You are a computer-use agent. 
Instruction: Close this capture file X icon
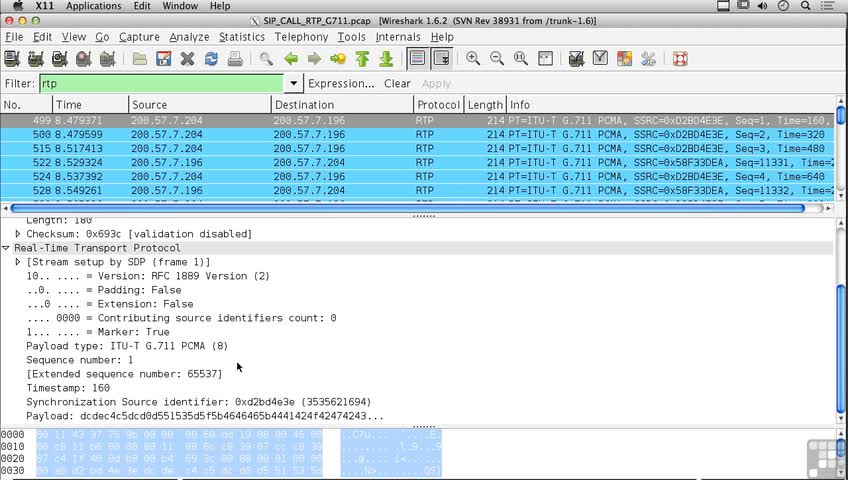click(x=187, y=58)
